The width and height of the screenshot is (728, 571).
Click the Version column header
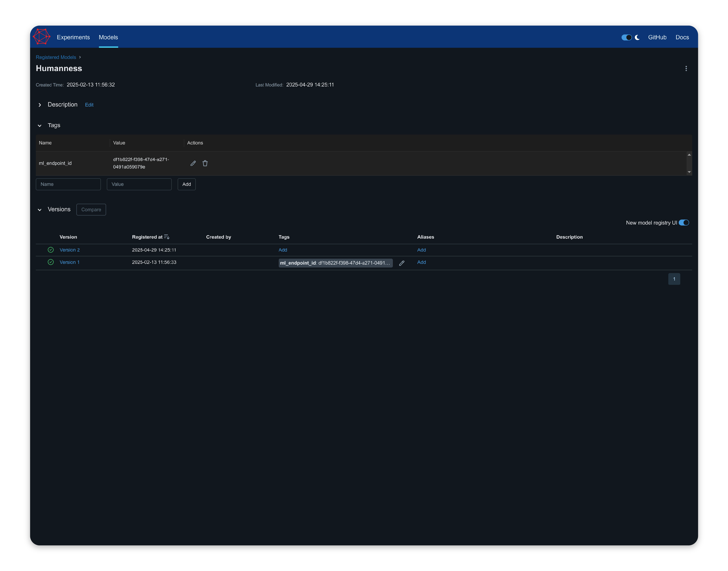[68, 237]
